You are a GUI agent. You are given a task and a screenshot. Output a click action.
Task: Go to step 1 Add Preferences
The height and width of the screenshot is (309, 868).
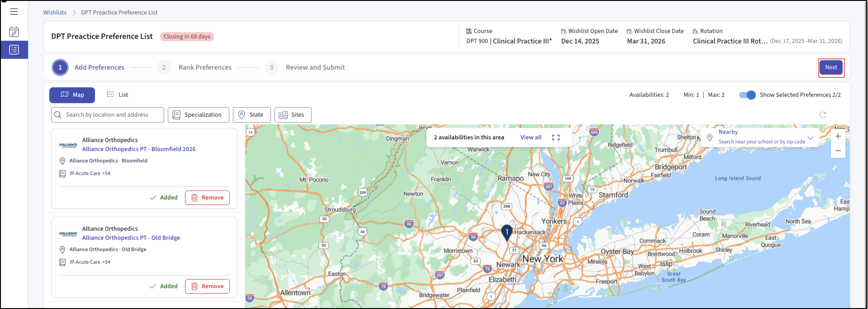[x=88, y=67]
